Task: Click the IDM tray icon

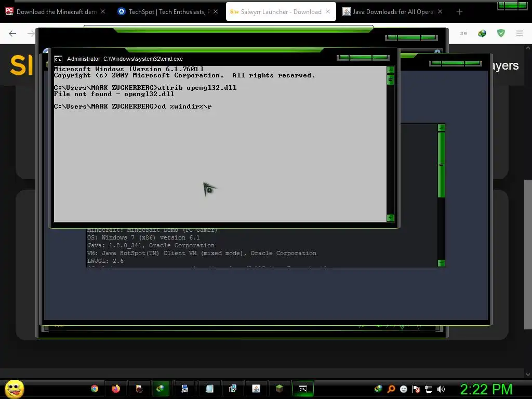Action: pos(378,389)
